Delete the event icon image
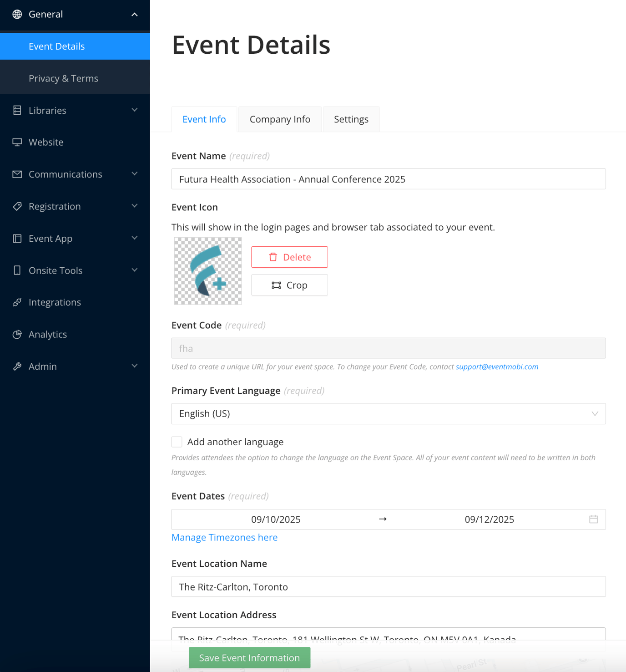The image size is (626, 672). 289,257
